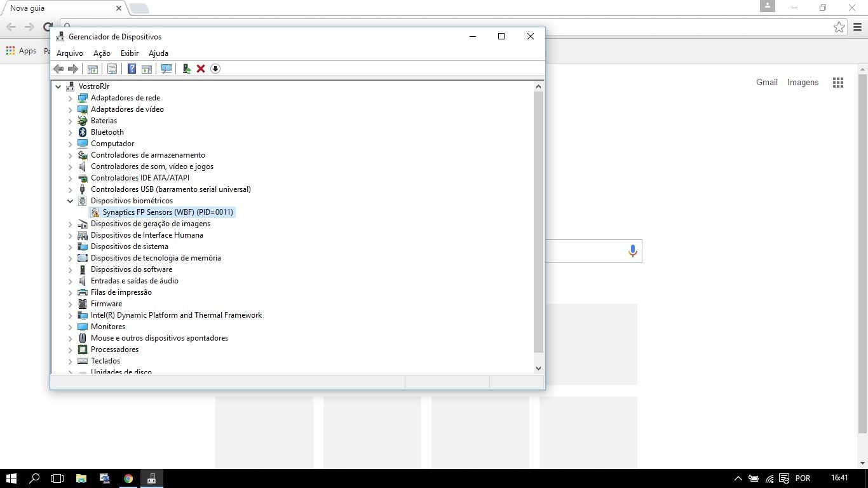Image resolution: width=868 pixels, height=488 pixels.
Task: Select Dispositivos de Interface Humana label
Action: [147, 235]
